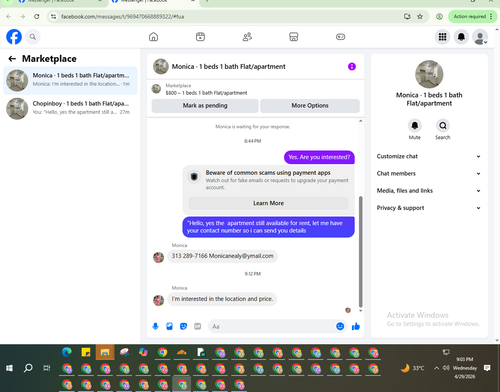500x392 pixels.
Task: Click Learn More on scam warning
Action: coord(268,203)
